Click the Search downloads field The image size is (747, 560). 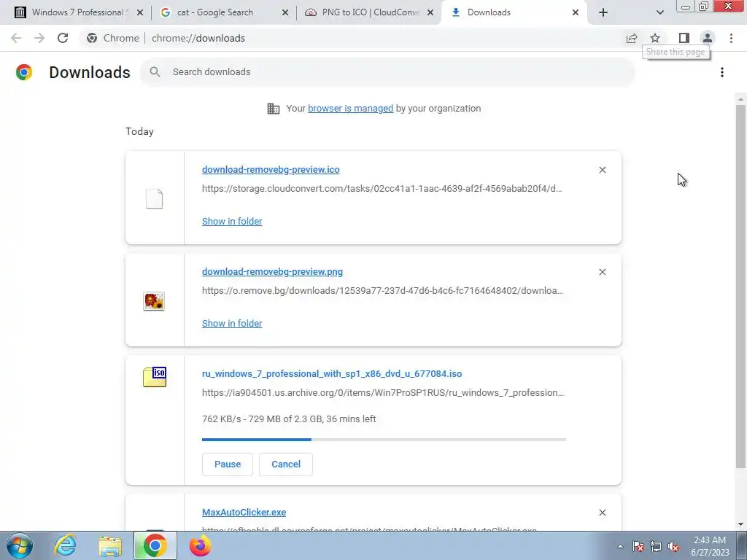click(x=387, y=72)
